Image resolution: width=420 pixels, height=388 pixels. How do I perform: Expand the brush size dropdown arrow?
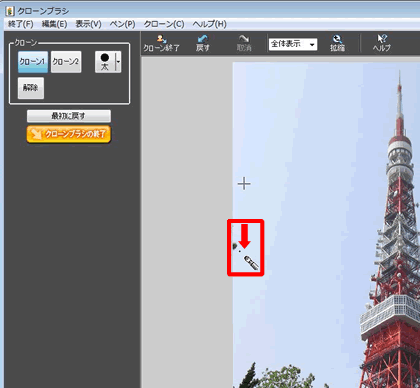click(118, 62)
